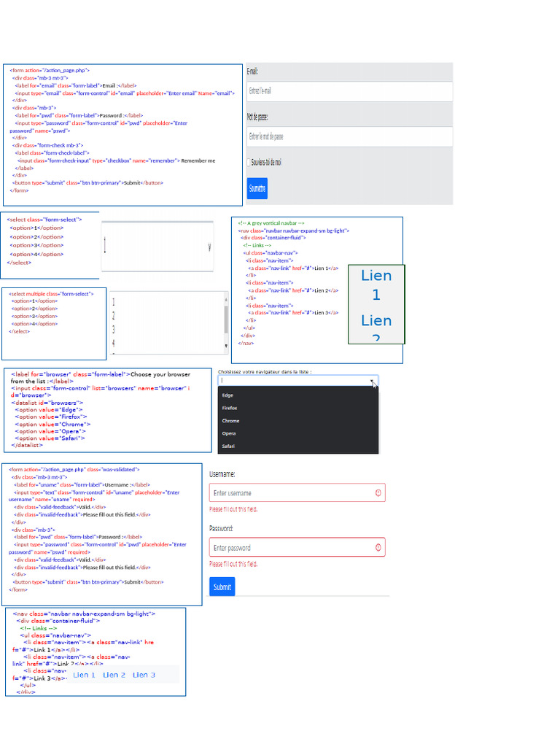
Task: Open Lien 1 in the horizontal navbar
Action: pyautogui.click(x=84, y=675)
